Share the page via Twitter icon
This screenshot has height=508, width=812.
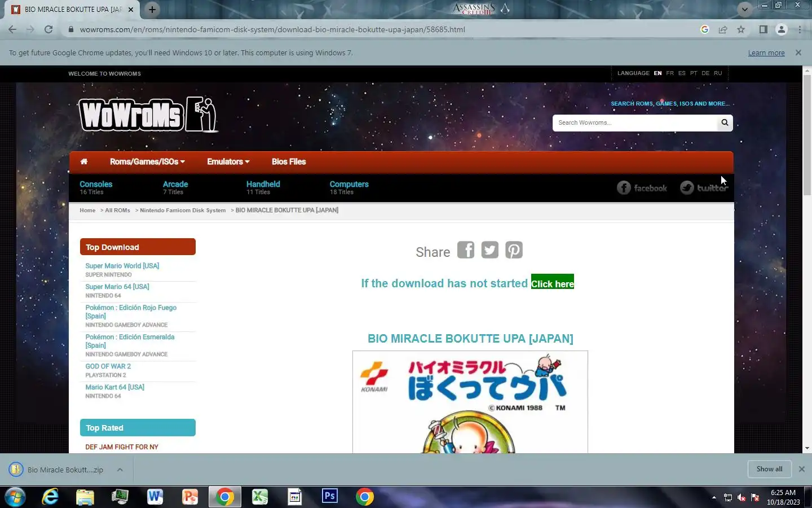(489, 249)
